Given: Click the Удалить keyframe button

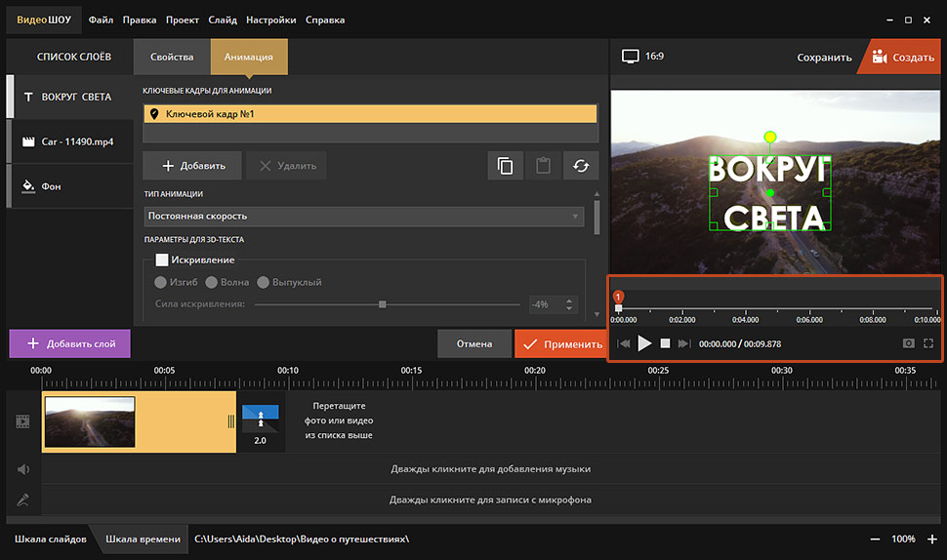Looking at the screenshot, I should [286, 165].
